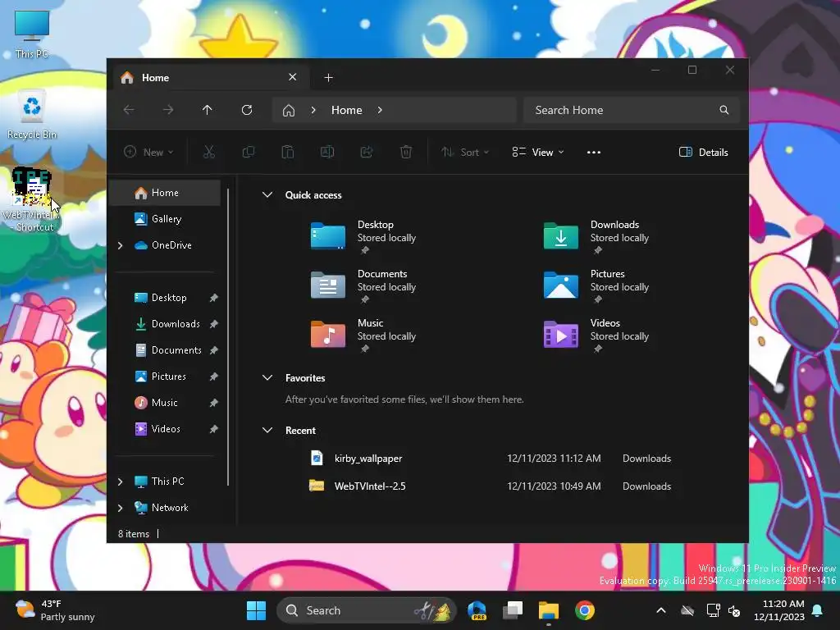Viewport: 840px width, 630px height.
Task: Show hidden system tray icons
Action: coord(661,610)
